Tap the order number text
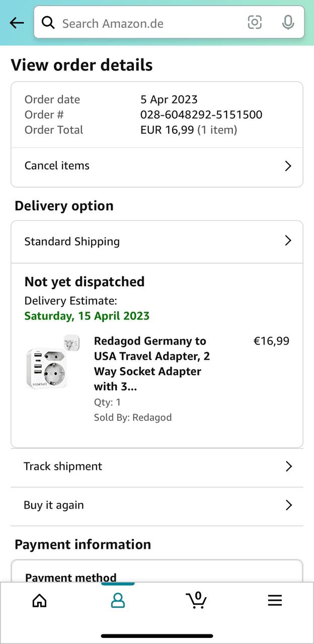 [x=201, y=115]
